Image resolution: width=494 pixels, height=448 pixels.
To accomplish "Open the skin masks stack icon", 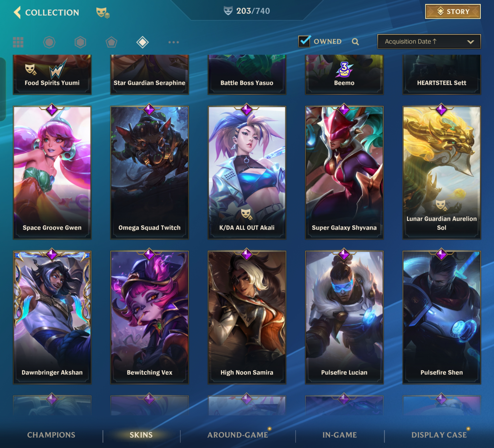I will (103, 13).
